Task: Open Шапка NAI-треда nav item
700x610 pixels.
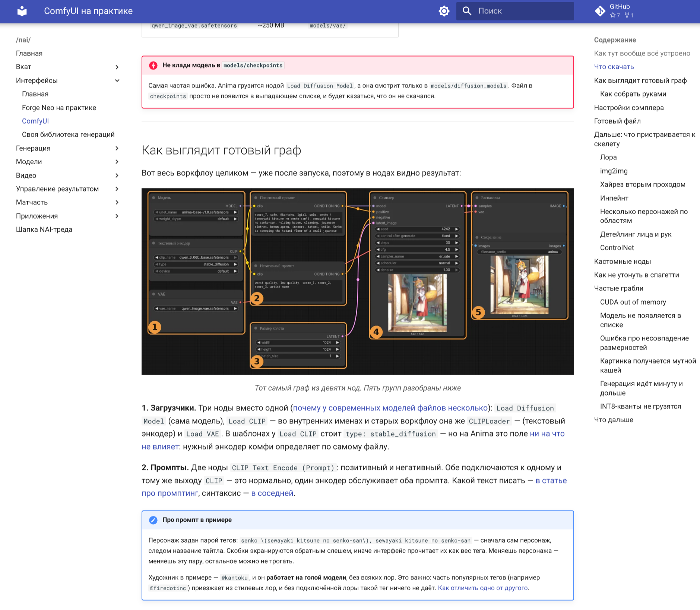Action: [x=44, y=229]
